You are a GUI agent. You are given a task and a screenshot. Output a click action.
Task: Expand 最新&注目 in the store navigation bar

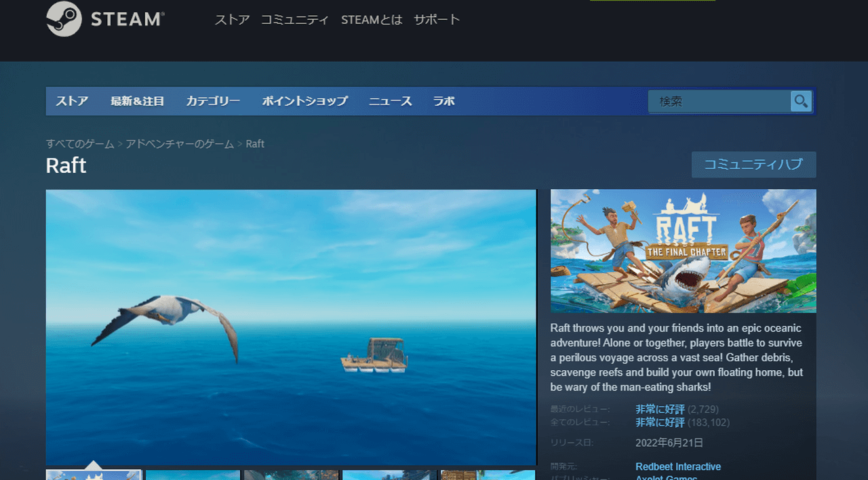click(x=137, y=101)
